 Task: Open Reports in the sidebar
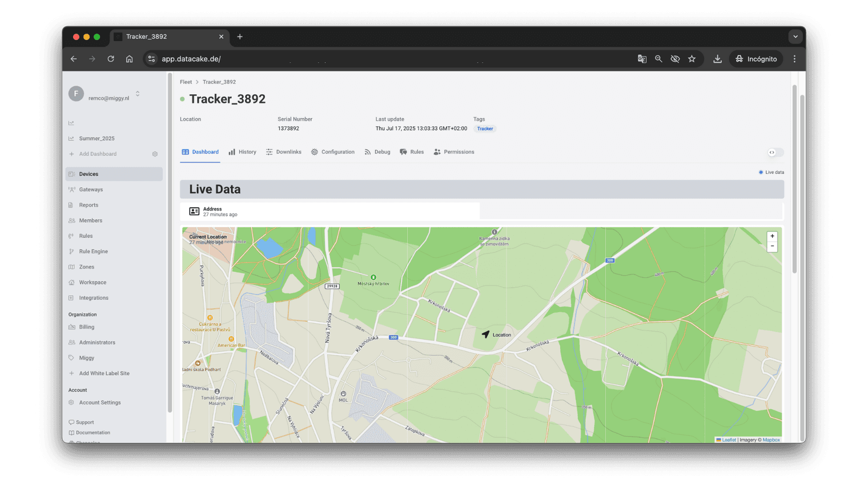pos(89,205)
